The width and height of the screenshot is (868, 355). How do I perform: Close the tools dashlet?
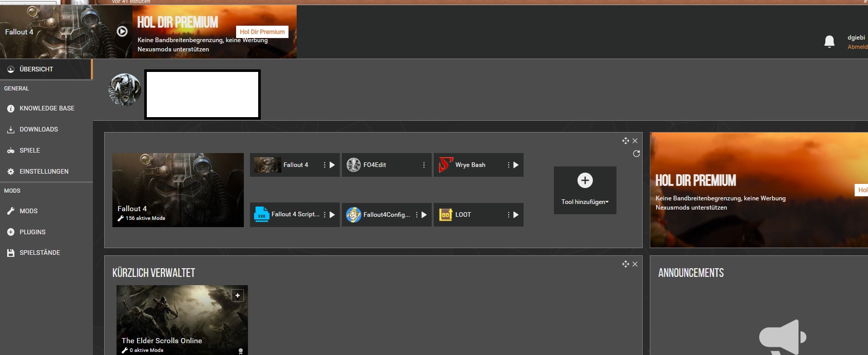[635, 141]
